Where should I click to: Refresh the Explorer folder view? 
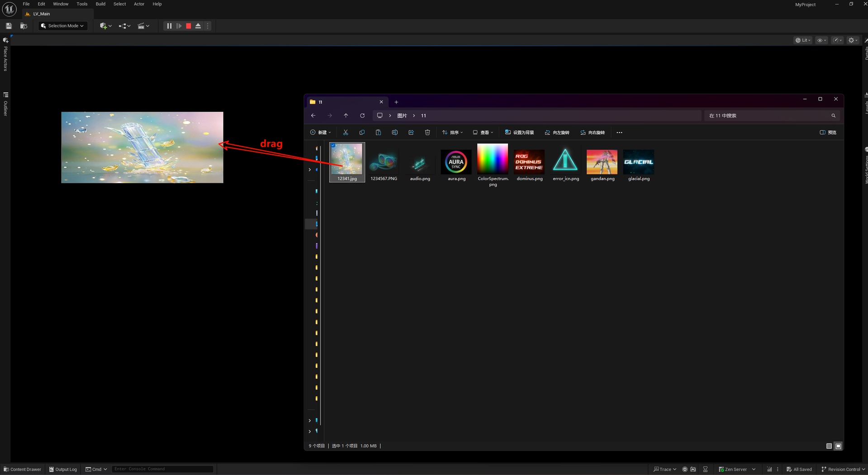[x=362, y=116]
